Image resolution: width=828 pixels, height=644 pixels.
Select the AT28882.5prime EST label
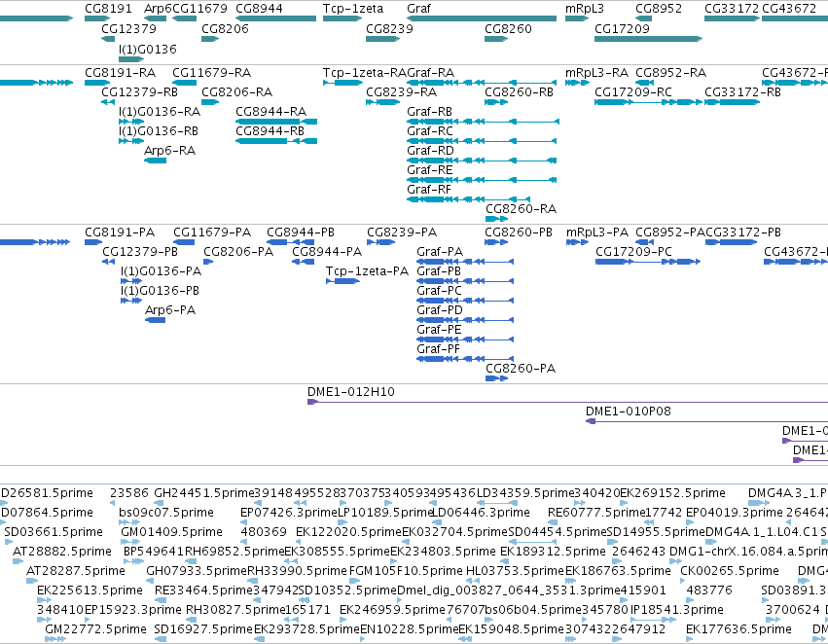pos(62,551)
